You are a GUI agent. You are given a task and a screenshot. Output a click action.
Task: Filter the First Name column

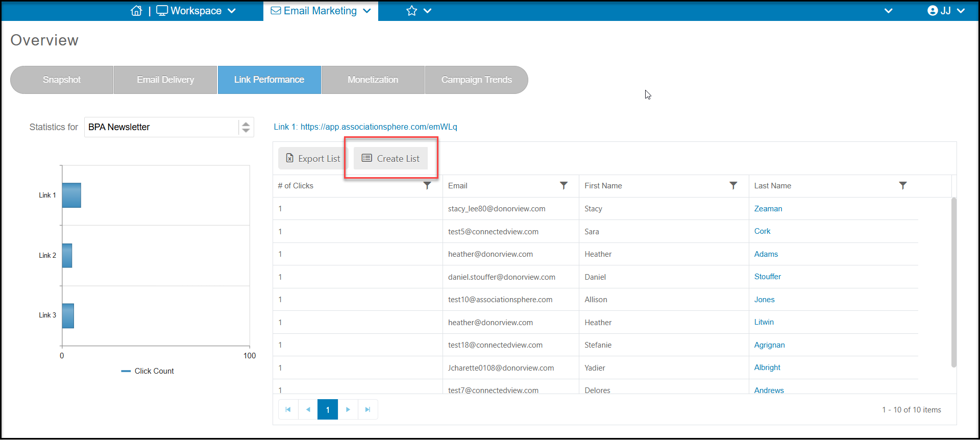733,185
